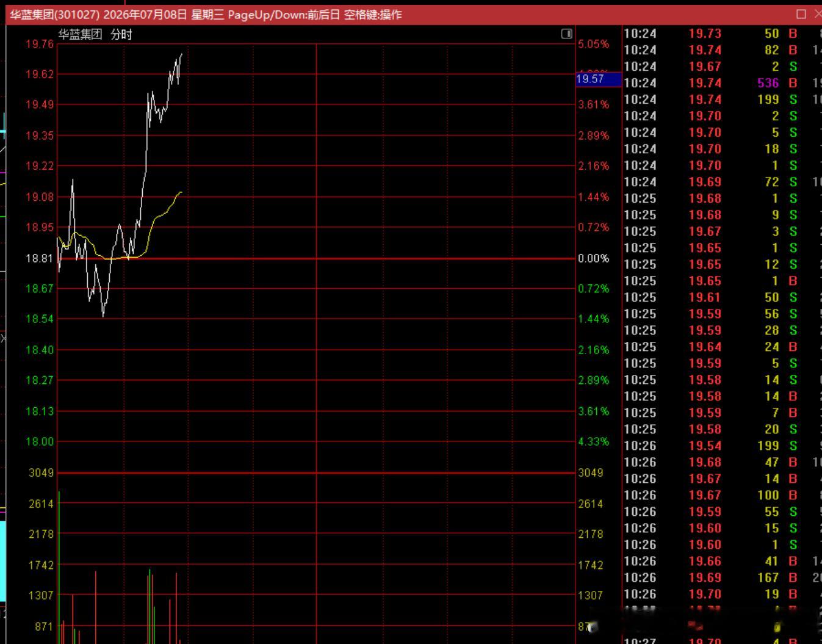Select the blue-highlighted 19.57 price tag
Image resolution: width=822 pixels, height=644 pixels.
[x=598, y=79]
